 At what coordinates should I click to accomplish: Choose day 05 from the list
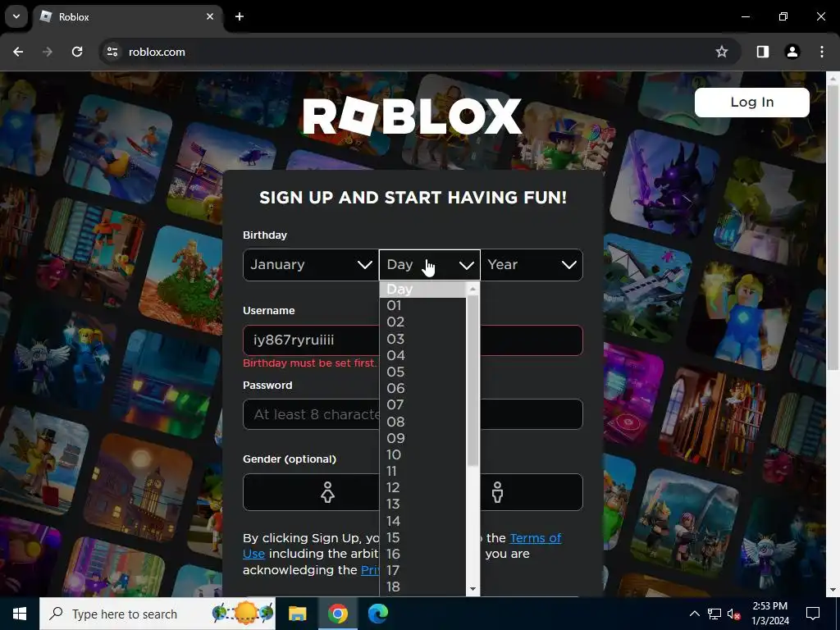click(x=423, y=372)
